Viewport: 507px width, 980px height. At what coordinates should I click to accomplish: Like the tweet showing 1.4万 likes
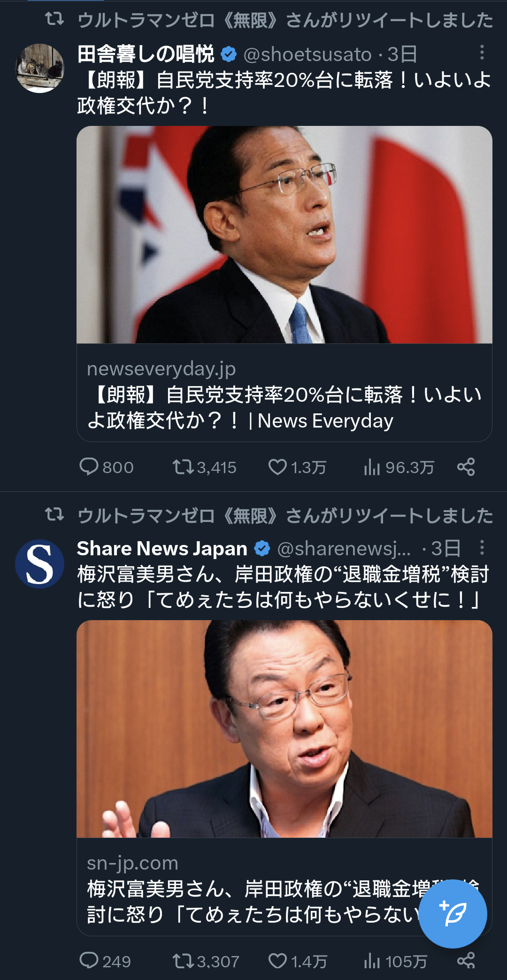pos(298,961)
